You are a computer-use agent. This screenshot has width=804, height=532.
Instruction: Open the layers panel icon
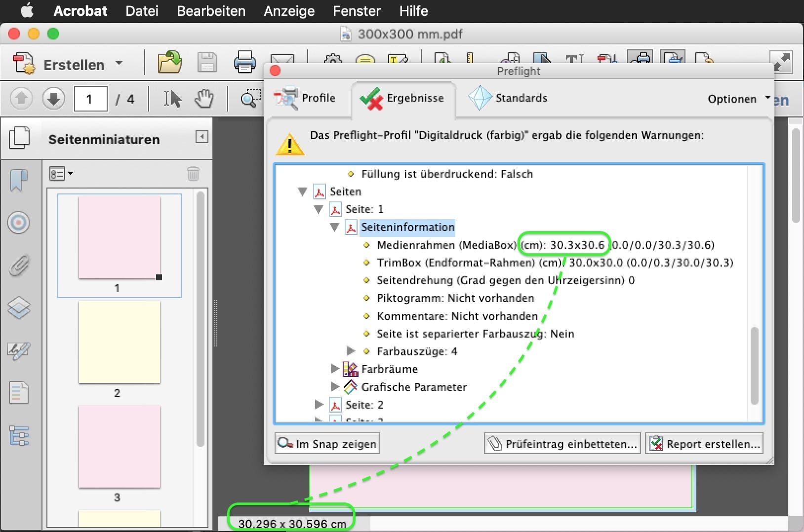(x=19, y=308)
